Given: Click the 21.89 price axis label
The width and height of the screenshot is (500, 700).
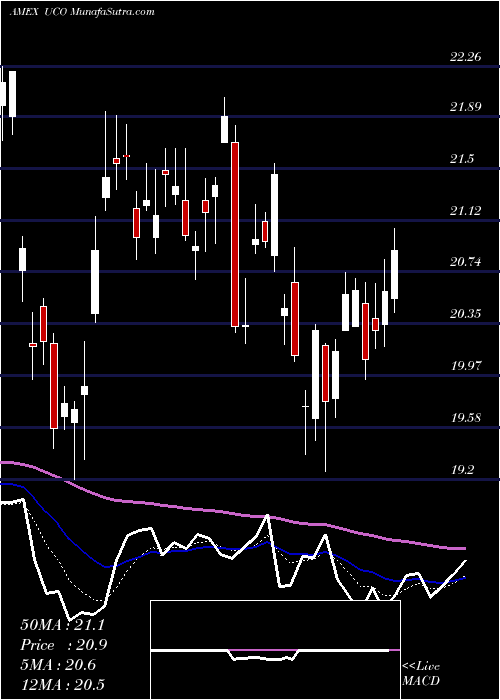Looking at the screenshot, I should (x=466, y=107).
